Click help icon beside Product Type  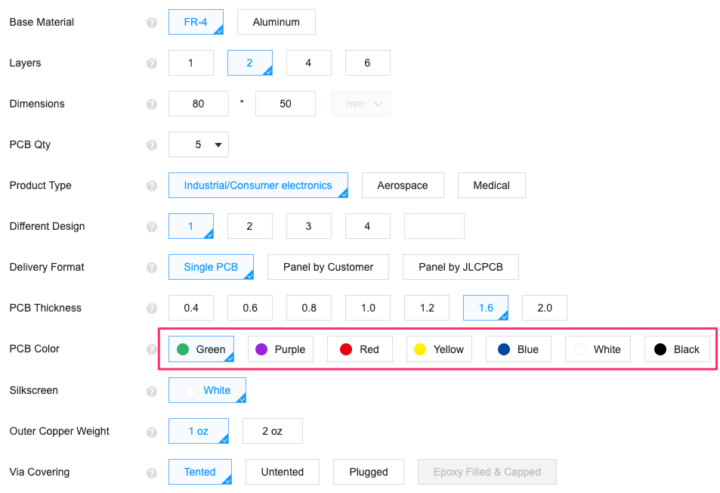152,186
